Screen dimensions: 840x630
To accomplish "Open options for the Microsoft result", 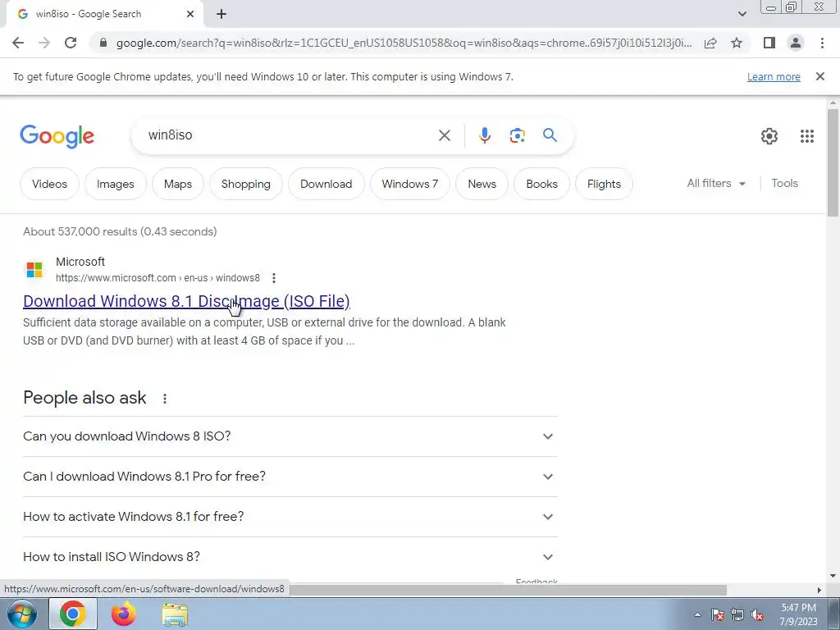I will [x=274, y=278].
